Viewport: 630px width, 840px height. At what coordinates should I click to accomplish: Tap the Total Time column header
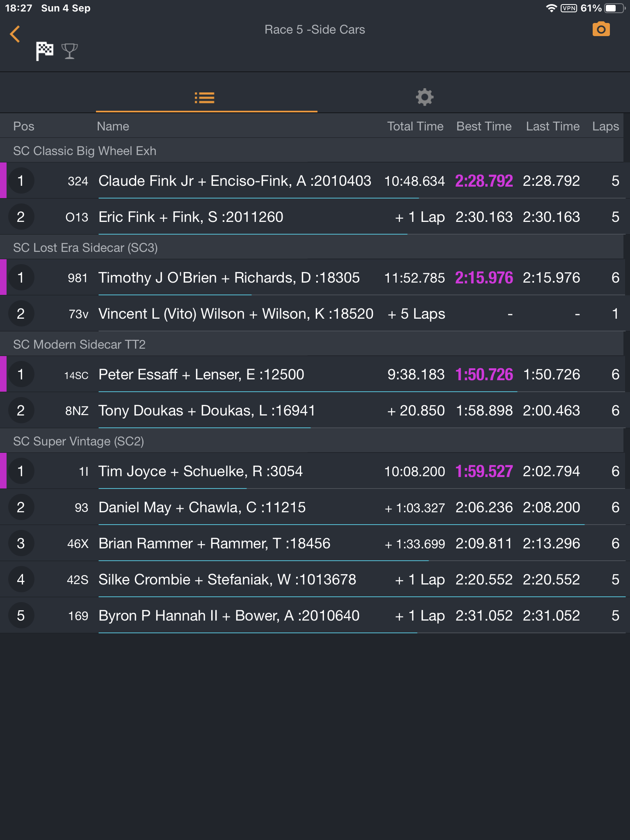coord(415,126)
